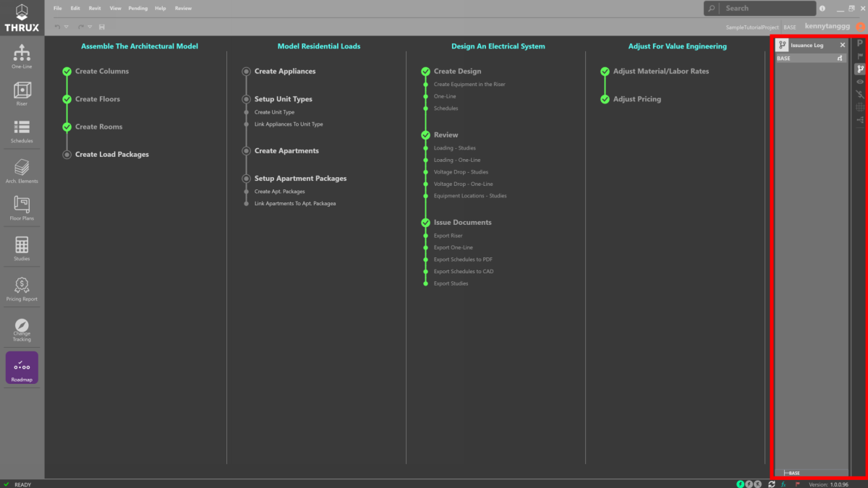Open the View menu
Viewport: 868px width, 488px height.
(116, 8)
